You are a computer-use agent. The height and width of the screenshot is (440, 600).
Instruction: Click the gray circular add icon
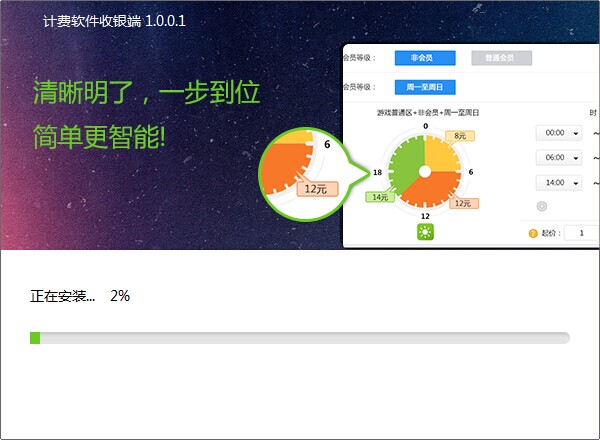pos(541,206)
